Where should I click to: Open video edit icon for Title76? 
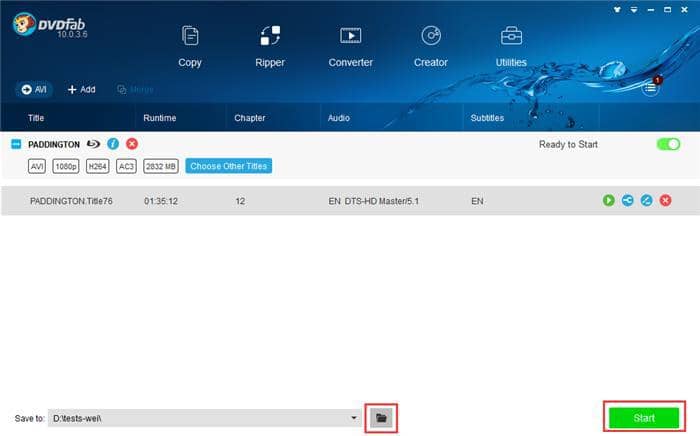tap(646, 200)
